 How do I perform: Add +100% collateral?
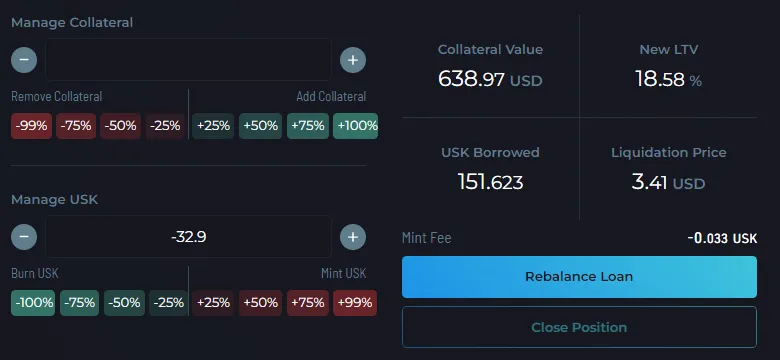356,126
